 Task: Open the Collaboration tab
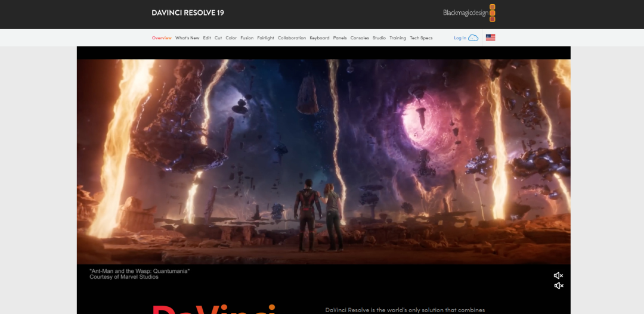[292, 38]
